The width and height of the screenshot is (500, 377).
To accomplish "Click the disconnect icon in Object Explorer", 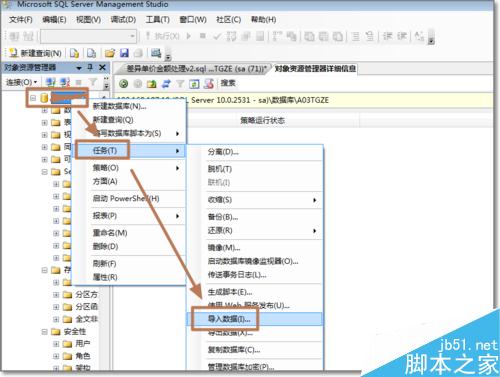I will coord(64,82).
